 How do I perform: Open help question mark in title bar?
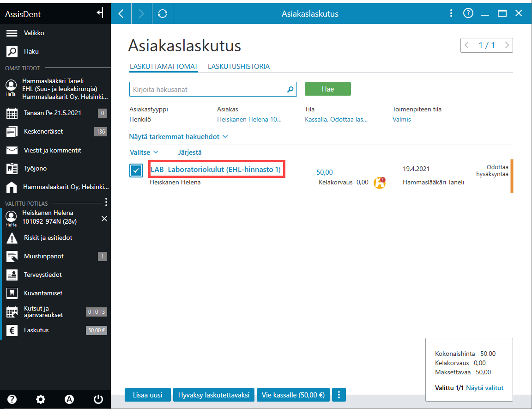coord(468,13)
